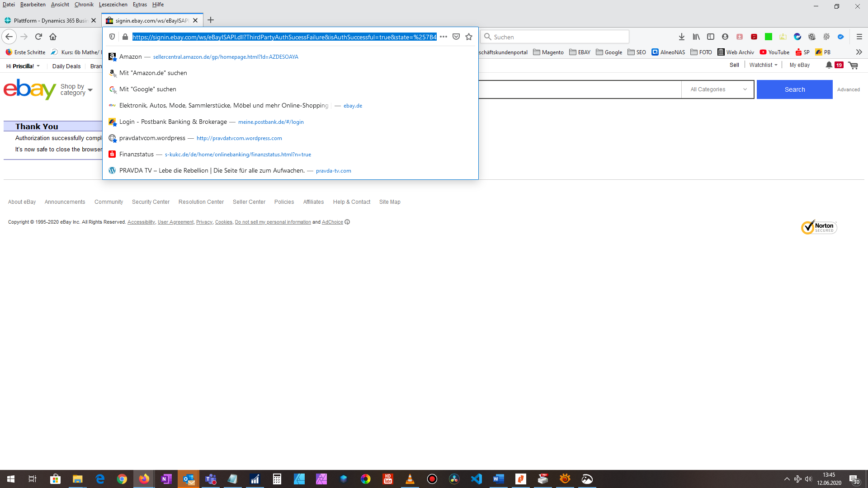Open Outlook from taskbar

189,479
